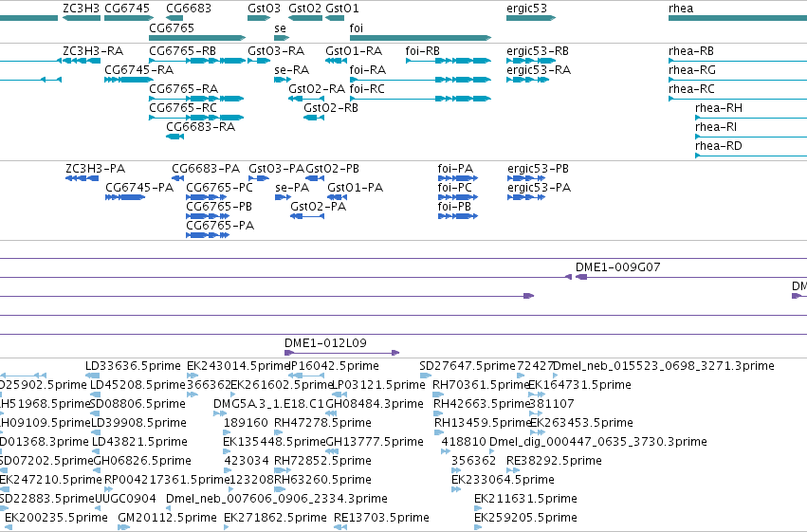807x532 pixels.
Task: Select the GstO2-PB protein label
Action: [333, 169]
